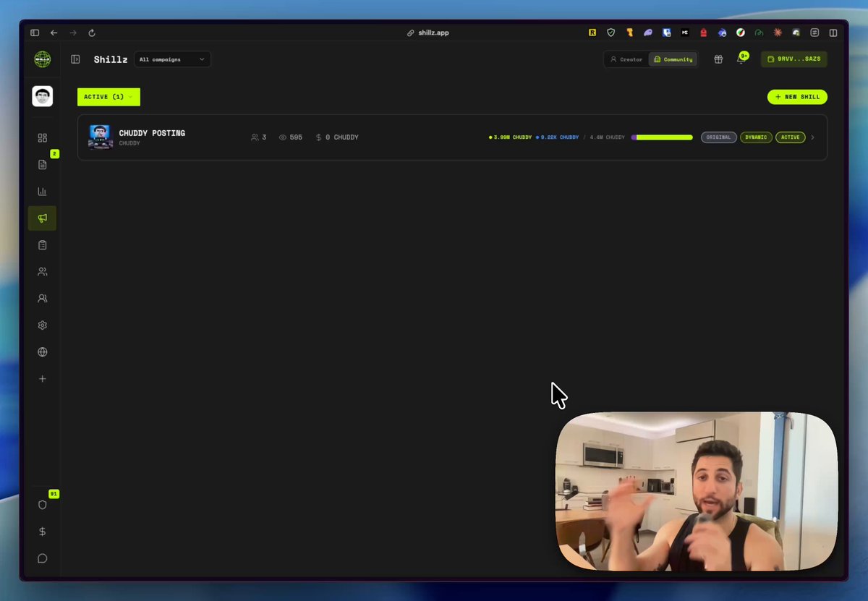Image resolution: width=868 pixels, height=601 pixels.
Task: Click the New Shill button
Action: 797,97
